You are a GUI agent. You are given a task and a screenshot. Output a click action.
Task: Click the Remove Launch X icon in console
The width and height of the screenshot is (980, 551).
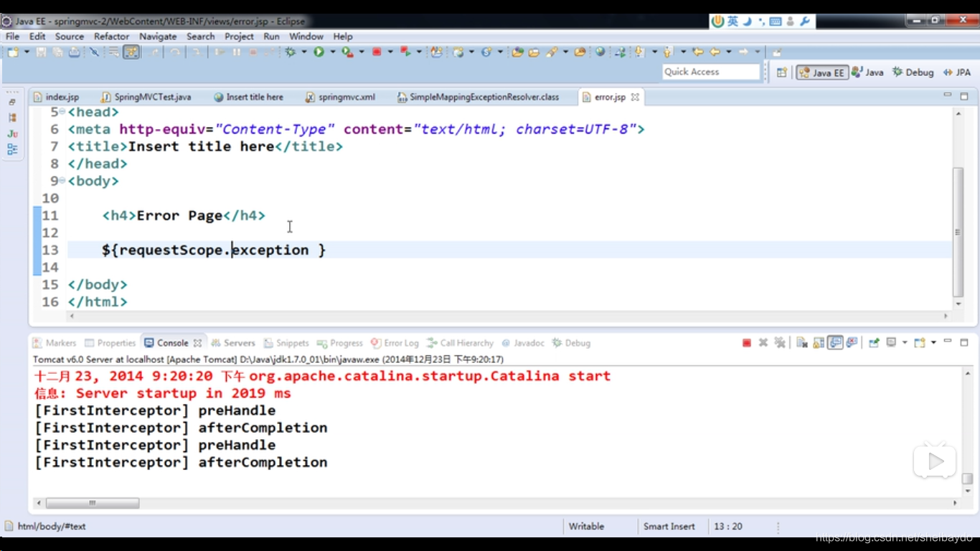[x=763, y=343]
